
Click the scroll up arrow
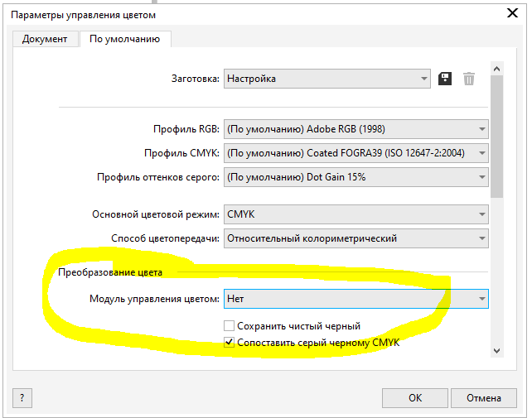click(x=496, y=69)
